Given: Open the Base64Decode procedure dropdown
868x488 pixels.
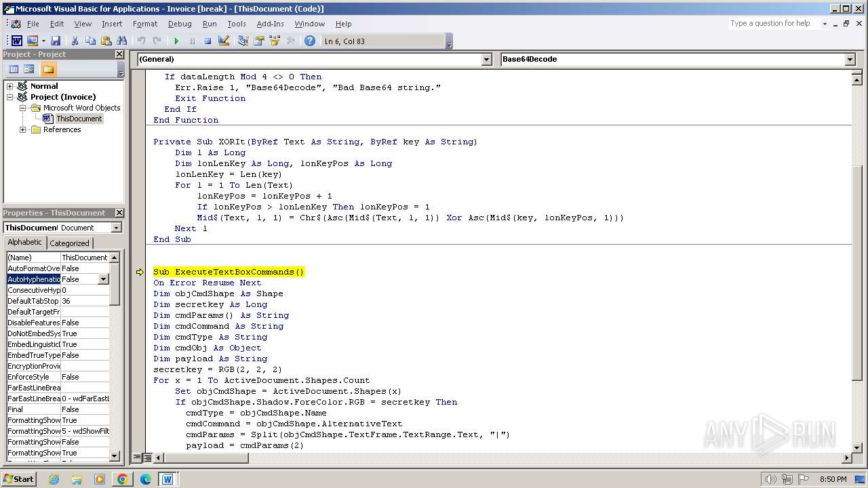Looking at the screenshot, I should point(850,60).
